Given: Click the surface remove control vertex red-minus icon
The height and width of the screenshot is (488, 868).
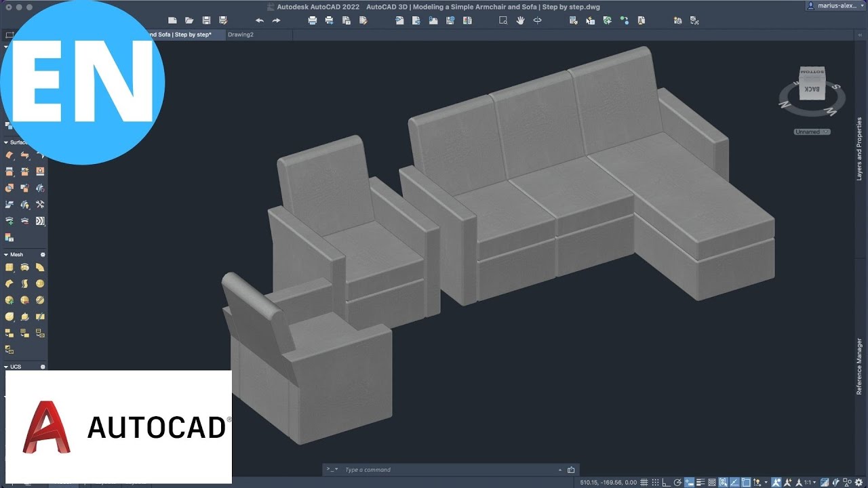Looking at the screenshot, I should click(24, 221).
